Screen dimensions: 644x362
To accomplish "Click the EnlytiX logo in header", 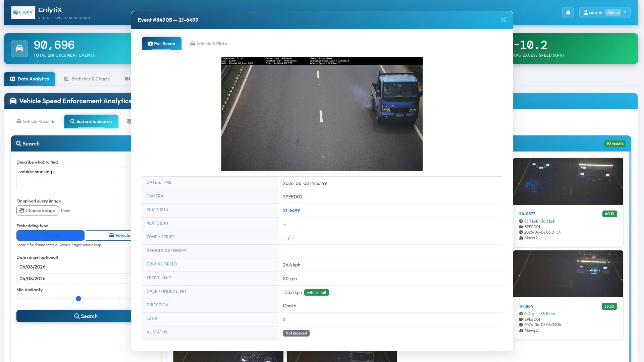I will pos(23,13).
